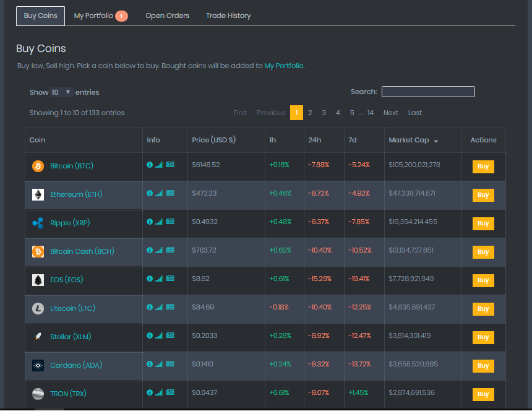The height and width of the screenshot is (411, 532).
Task: Click the news icon in the Ethereum row
Action: coord(170,193)
